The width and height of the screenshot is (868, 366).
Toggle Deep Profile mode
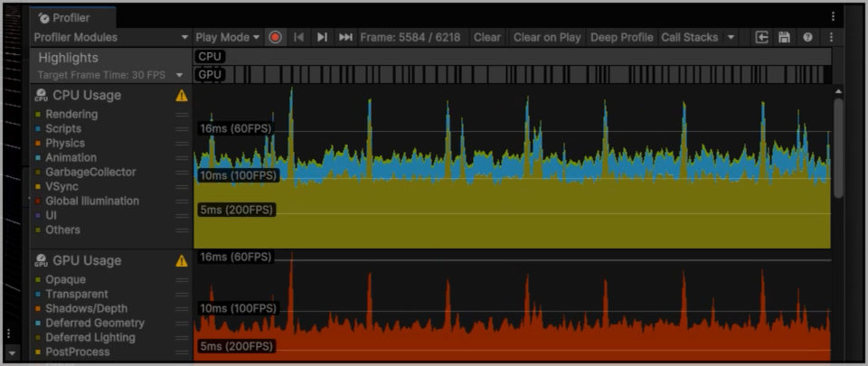point(621,37)
